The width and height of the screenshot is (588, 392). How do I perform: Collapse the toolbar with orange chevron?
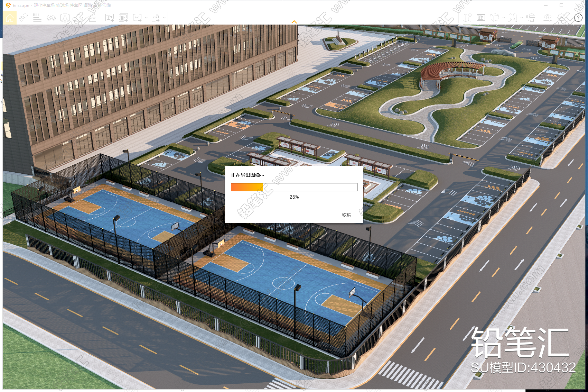tap(294, 22)
